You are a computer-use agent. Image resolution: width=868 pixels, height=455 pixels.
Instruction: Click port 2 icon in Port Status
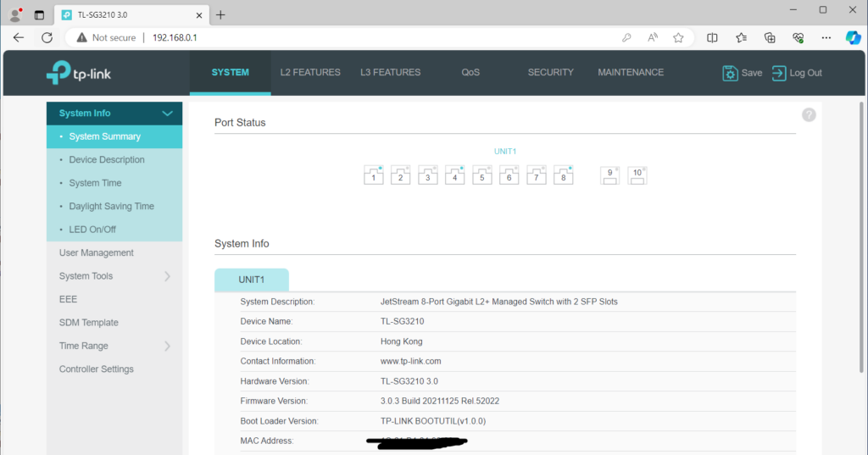pyautogui.click(x=401, y=175)
